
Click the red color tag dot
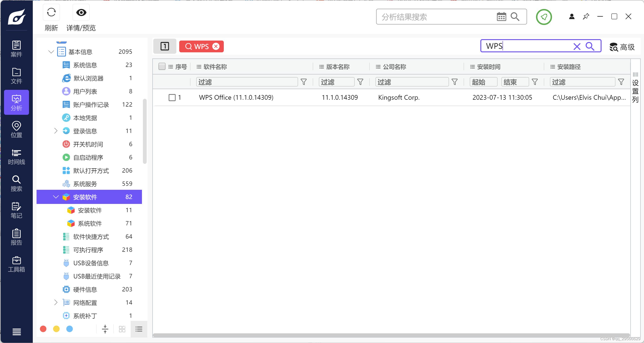(x=43, y=329)
